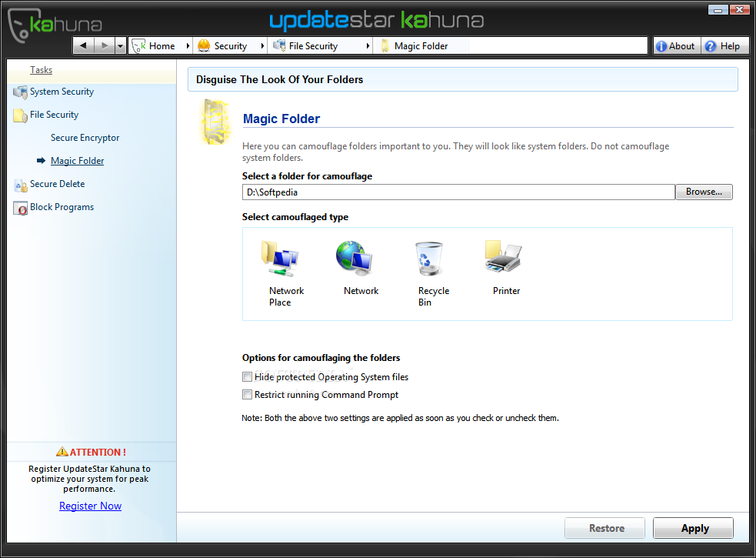
Task: Expand the arrow after File Security breadcrumb
Action: pos(368,46)
